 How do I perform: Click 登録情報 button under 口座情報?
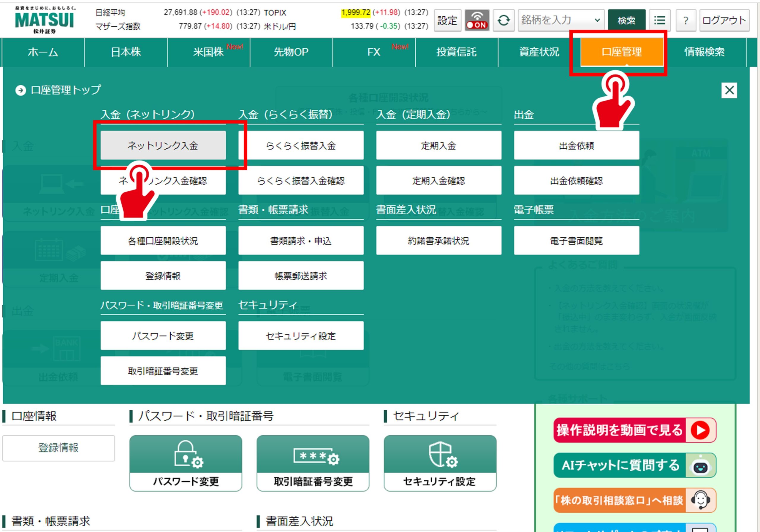click(x=58, y=448)
